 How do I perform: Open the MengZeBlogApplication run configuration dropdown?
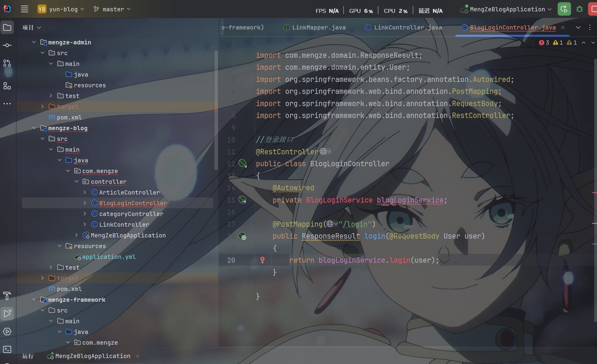click(x=507, y=9)
